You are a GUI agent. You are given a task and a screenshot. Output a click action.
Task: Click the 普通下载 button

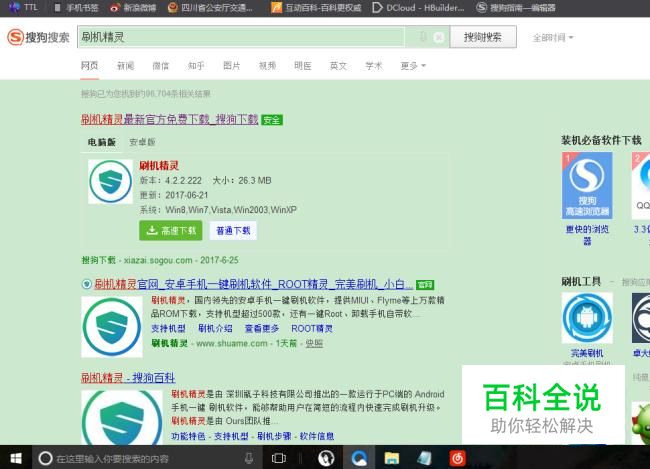[233, 231]
